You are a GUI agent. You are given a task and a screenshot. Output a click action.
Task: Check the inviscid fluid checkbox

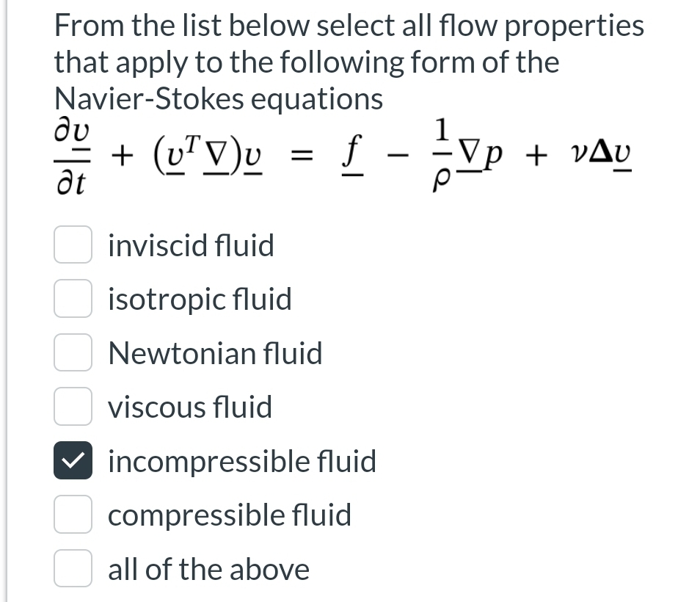click(x=73, y=245)
